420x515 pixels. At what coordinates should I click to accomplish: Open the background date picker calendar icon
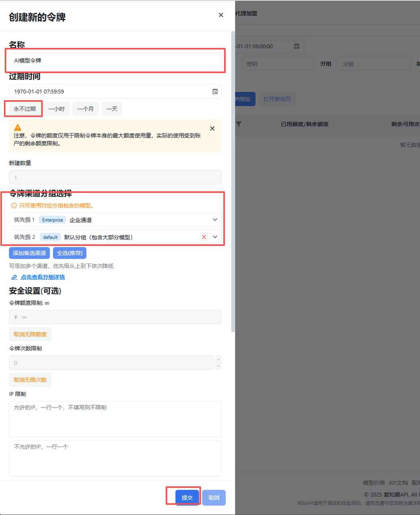click(x=296, y=47)
